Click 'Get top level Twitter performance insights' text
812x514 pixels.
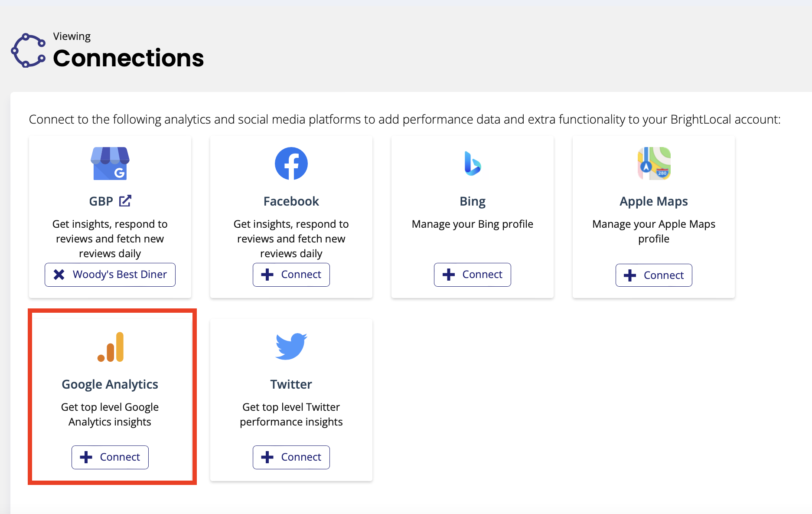pyautogui.click(x=291, y=414)
